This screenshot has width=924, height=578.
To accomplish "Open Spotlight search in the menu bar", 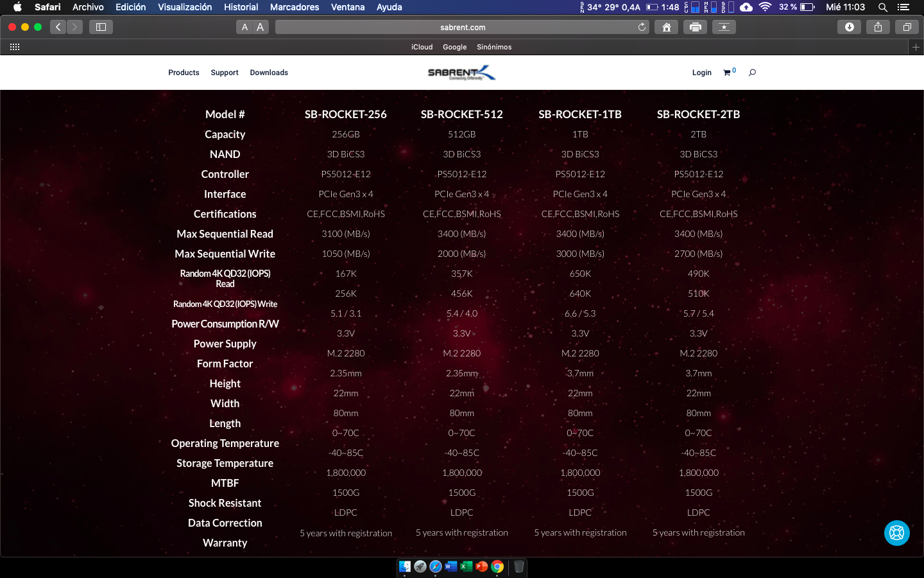I will 883,7.
